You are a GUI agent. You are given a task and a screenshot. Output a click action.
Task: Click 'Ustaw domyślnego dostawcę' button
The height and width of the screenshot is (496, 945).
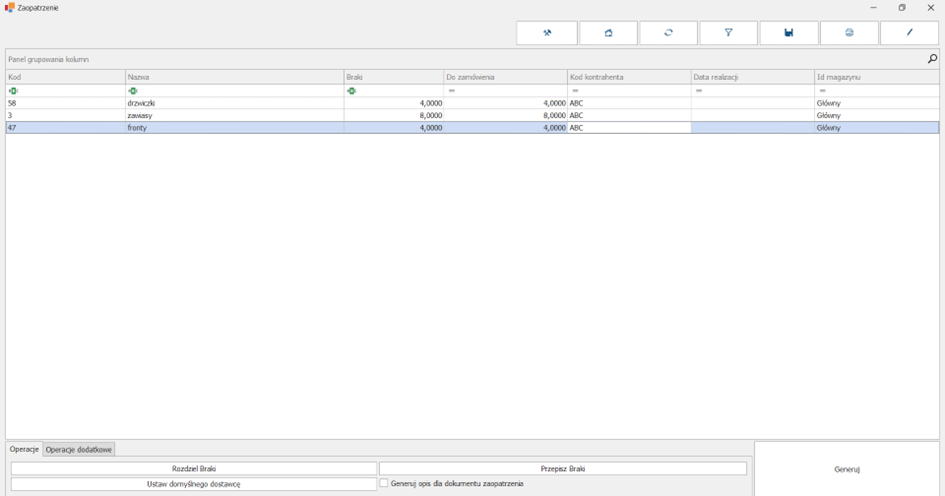[193, 484]
